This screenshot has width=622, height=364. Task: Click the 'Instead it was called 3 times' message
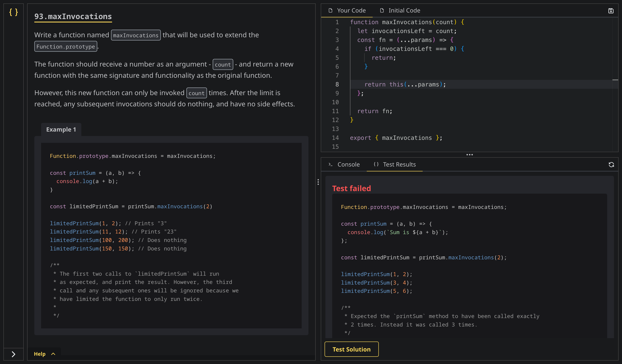click(x=429, y=325)
